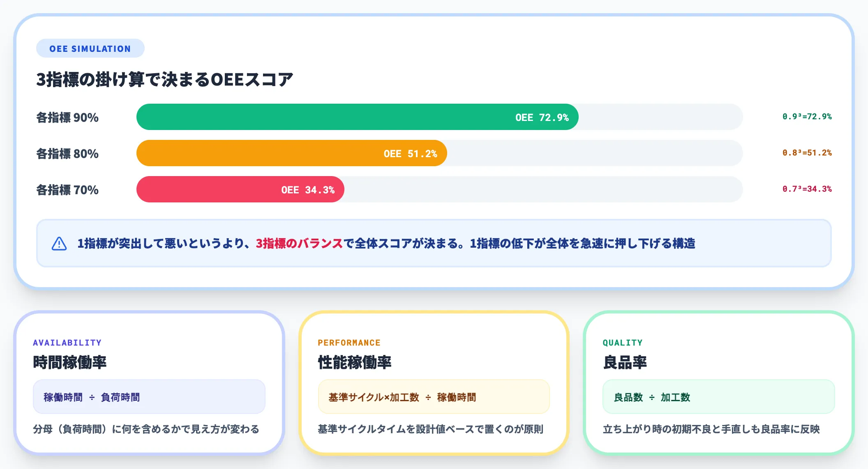Click the 良品率 card title
The height and width of the screenshot is (469, 868).
tap(625, 362)
